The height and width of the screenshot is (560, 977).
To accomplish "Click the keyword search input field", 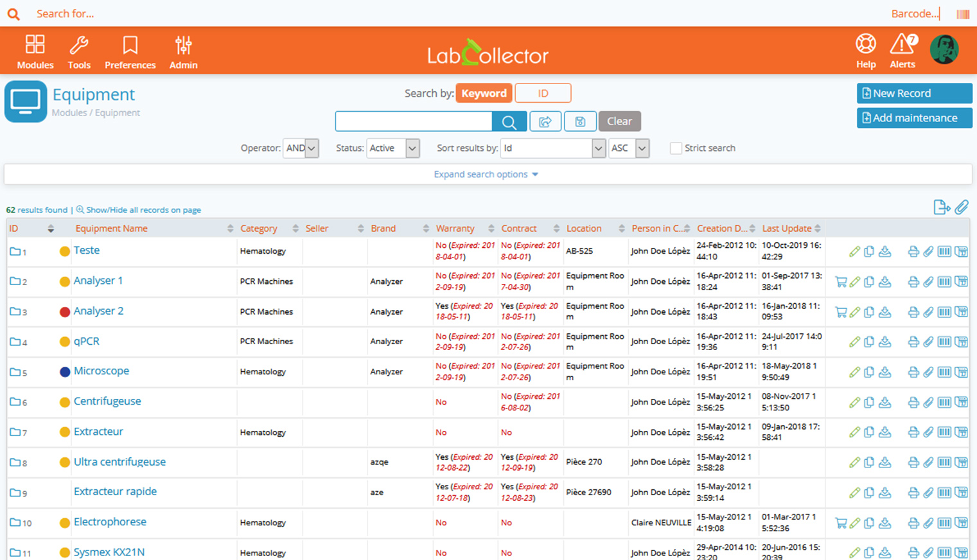I will [414, 121].
